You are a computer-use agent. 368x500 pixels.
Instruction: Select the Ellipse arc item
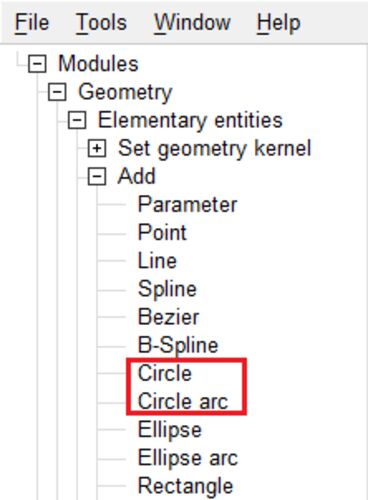coord(188,457)
